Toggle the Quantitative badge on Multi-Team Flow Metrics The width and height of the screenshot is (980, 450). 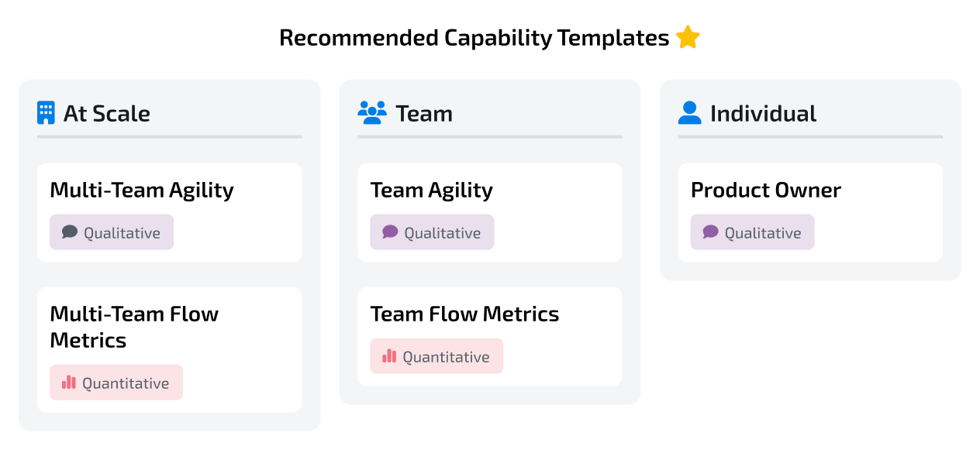[116, 382]
